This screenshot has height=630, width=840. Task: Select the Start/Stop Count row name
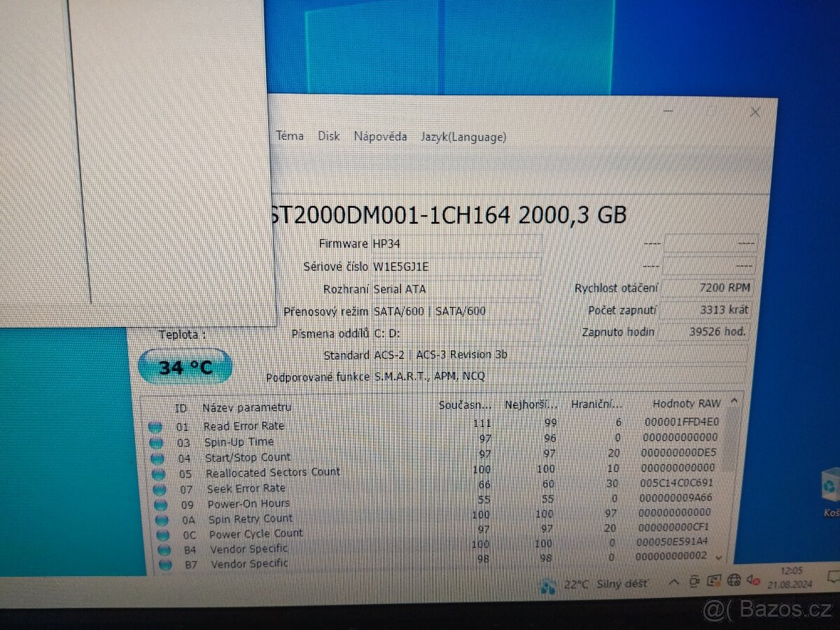(247, 457)
